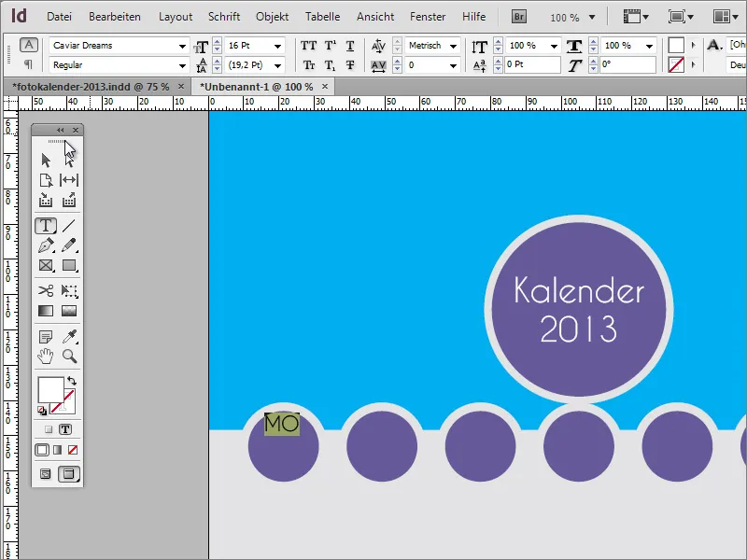Toggle Strikethrough formatting
This screenshot has width=747, height=560.
350,65
